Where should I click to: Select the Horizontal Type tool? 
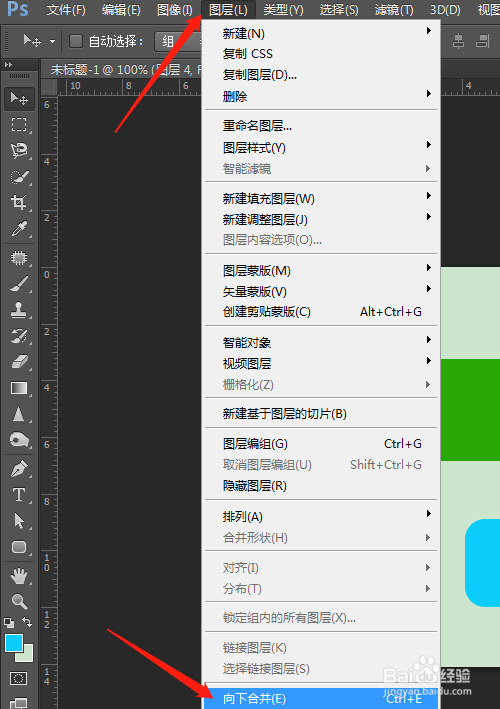click(19, 495)
